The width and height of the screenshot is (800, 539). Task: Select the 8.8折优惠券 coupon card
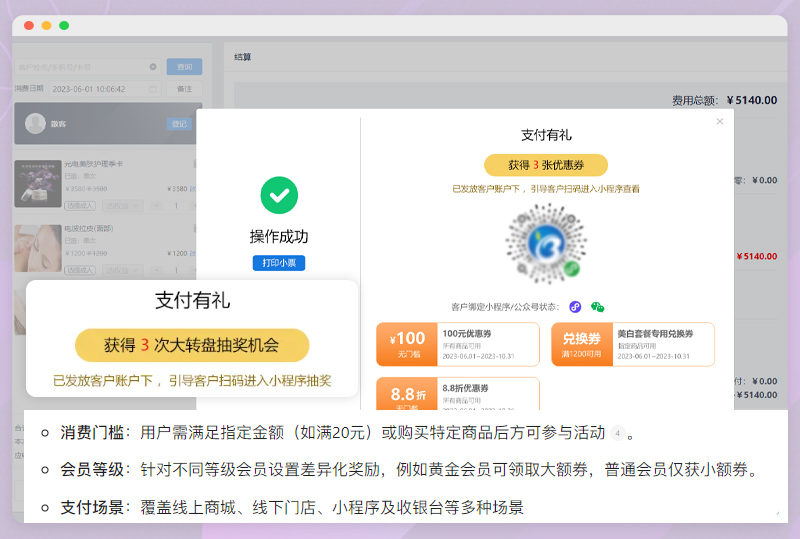coord(458,394)
